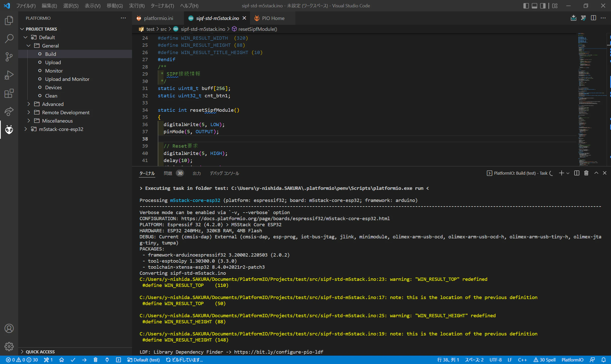This screenshot has height=364, width=611.
Task: Open Run and Debug view
Action: click(9, 75)
